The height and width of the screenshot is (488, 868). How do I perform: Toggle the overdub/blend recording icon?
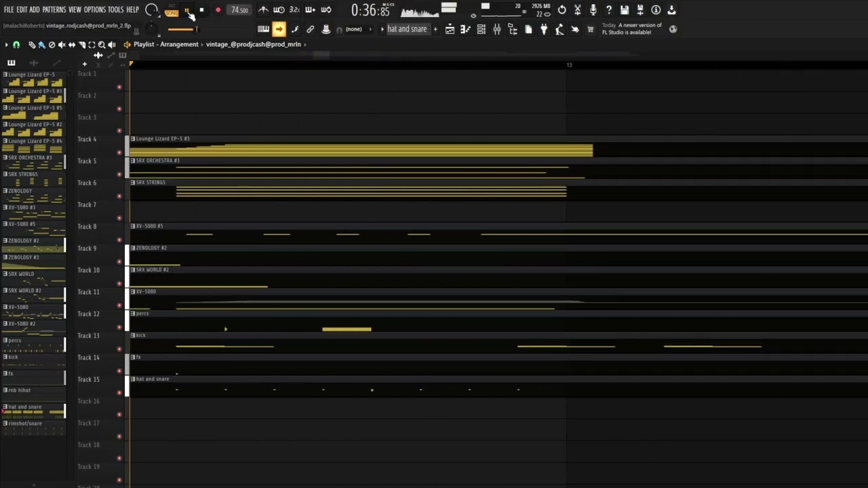click(310, 9)
